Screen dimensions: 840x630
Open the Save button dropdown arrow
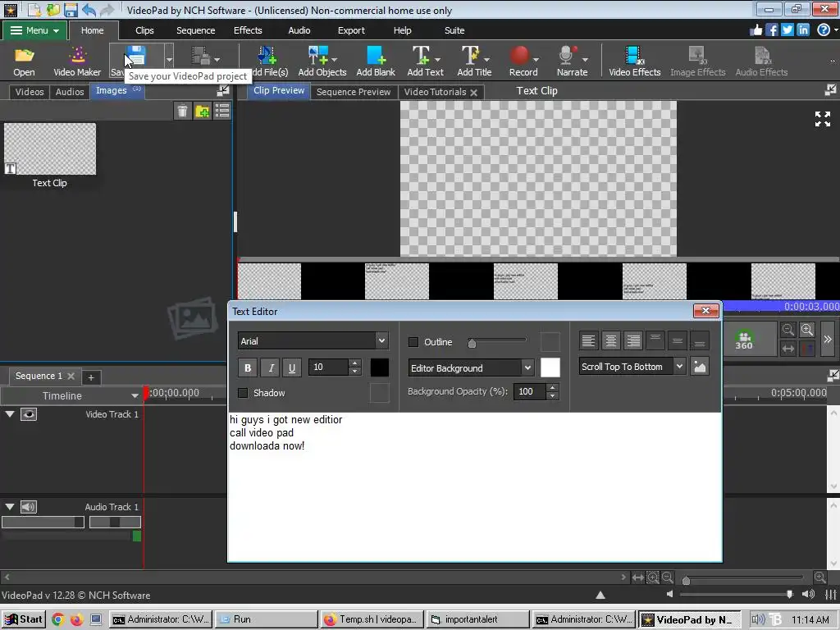click(x=169, y=60)
